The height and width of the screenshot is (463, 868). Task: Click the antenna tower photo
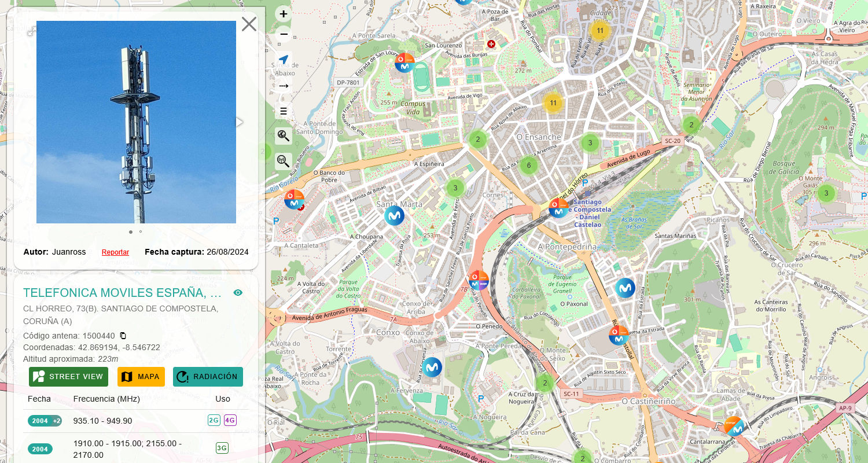(136, 122)
